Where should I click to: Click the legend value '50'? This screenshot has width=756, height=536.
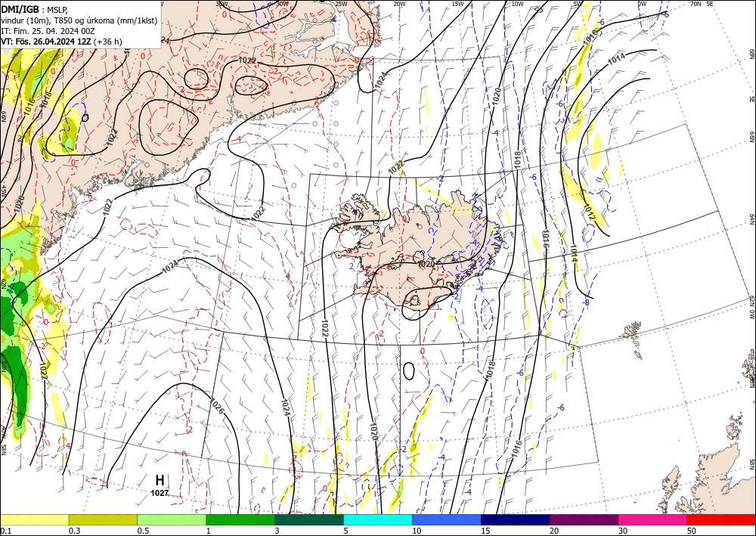coord(691,531)
